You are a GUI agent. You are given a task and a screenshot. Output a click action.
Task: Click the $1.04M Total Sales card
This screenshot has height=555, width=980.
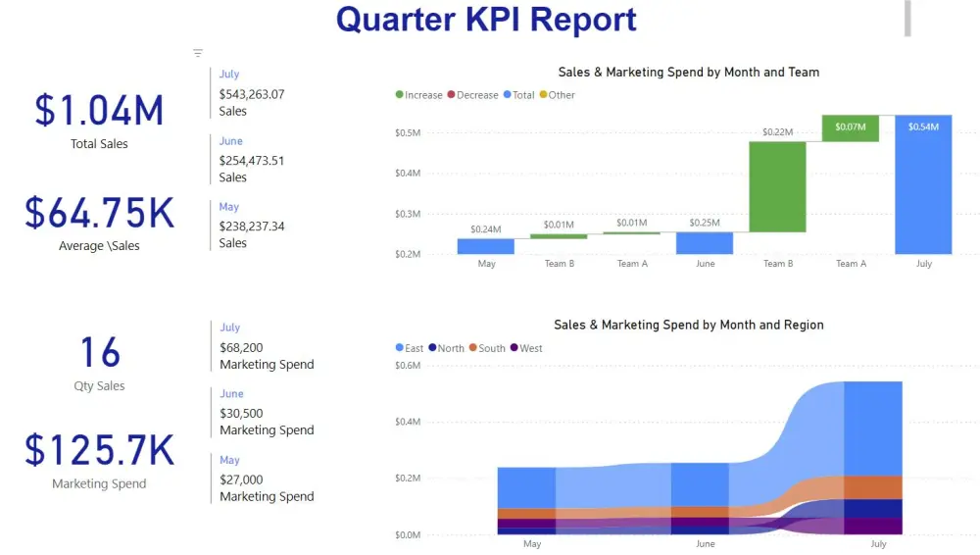pos(99,110)
